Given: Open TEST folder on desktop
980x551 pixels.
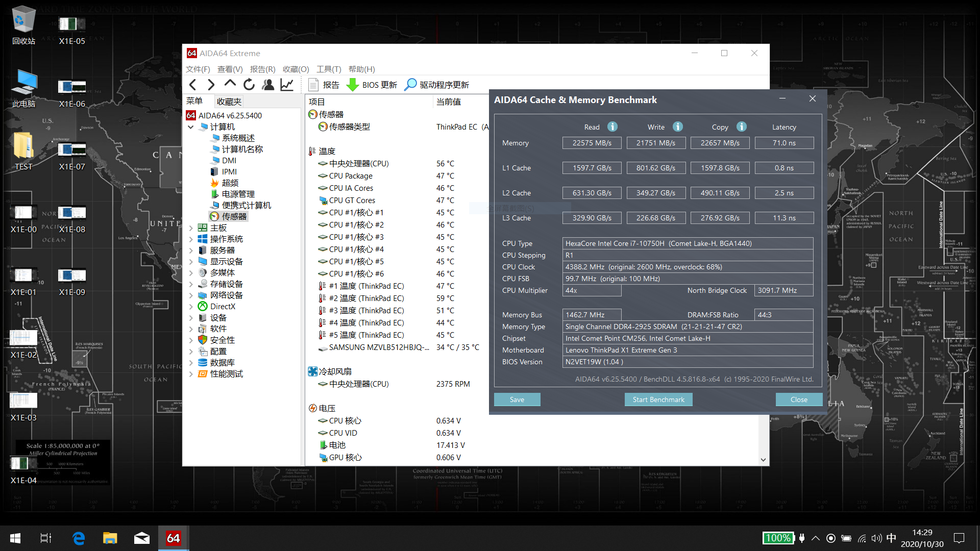Looking at the screenshot, I should click(23, 151).
